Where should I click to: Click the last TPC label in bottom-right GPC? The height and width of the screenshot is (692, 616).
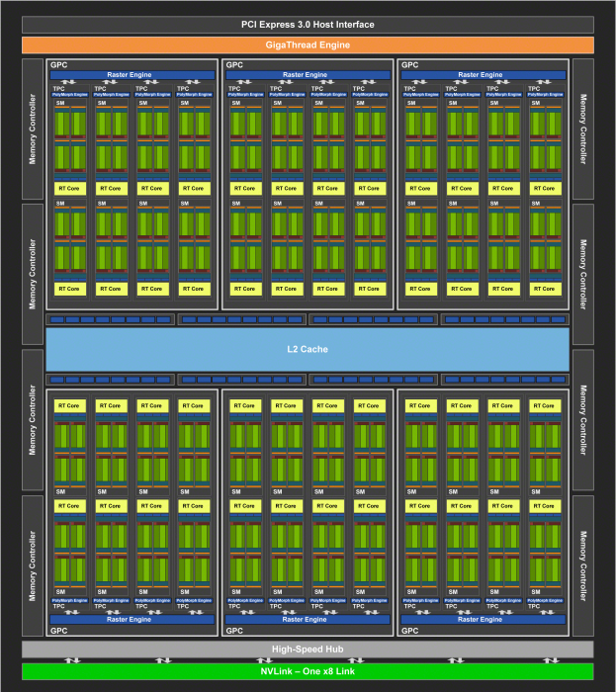(534, 606)
